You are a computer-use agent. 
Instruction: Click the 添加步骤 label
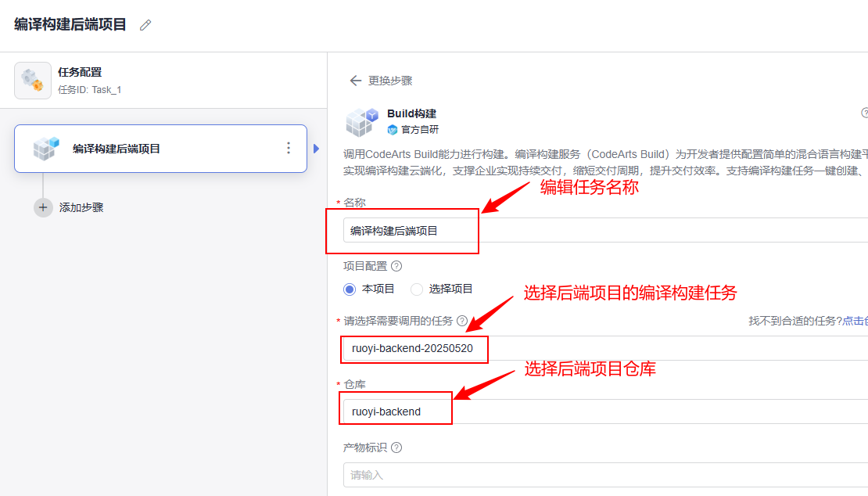click(x=81, y=207)
